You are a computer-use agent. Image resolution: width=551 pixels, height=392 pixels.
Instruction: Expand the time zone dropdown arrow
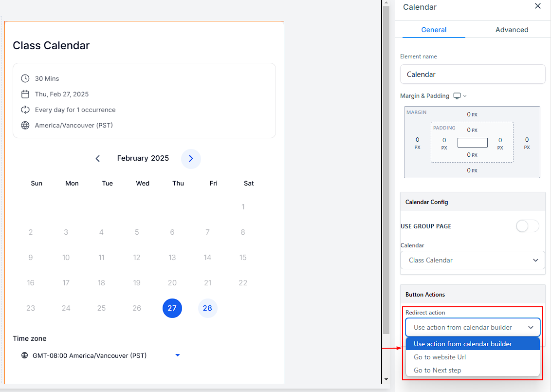[178, 355]
